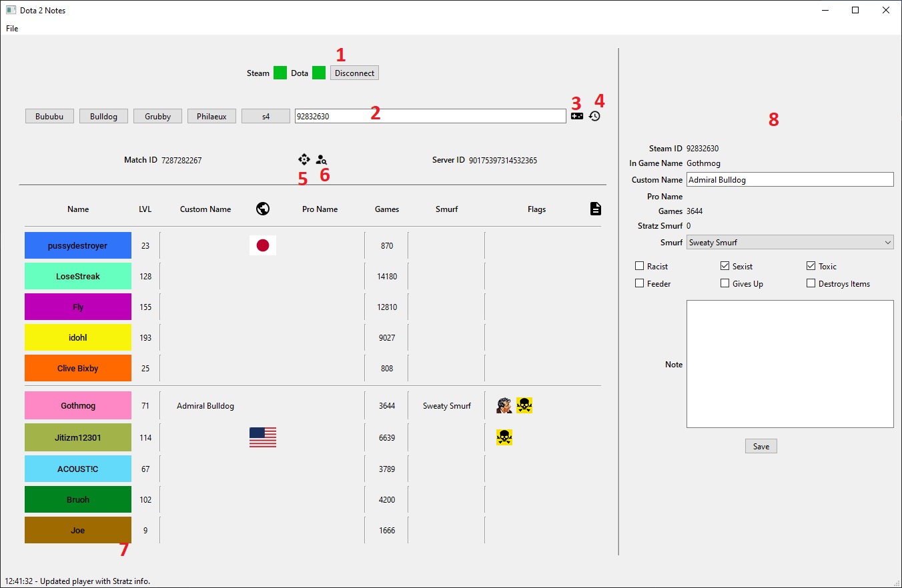Viewport: 902px width, 588px height.
Task: Click the notes document icon in the header
Action: click(x=596, y=209)
